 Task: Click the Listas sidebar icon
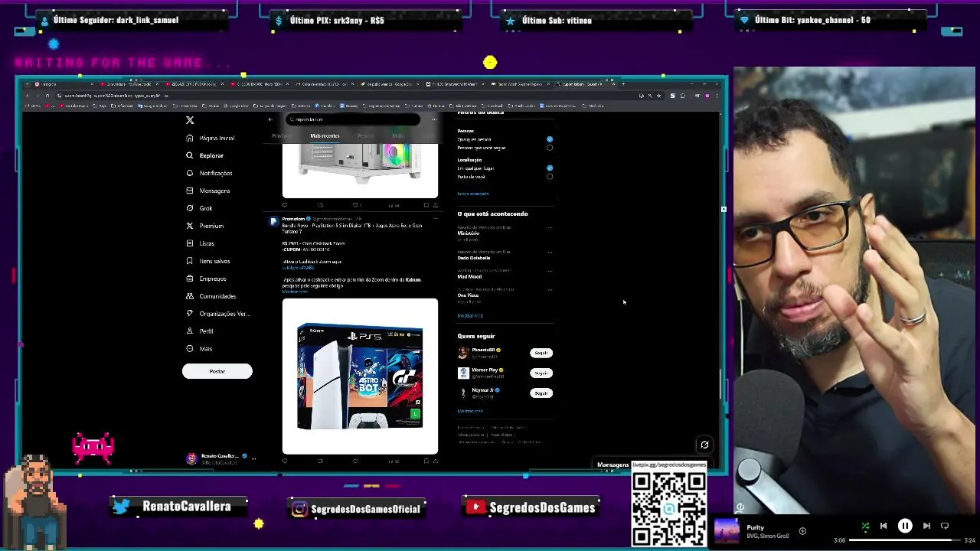click(190, 243)
